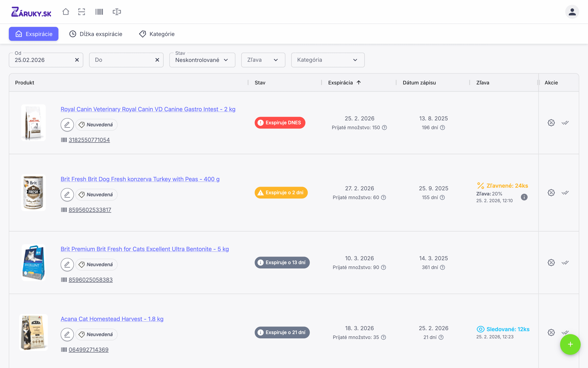588x368 pixels.
Task: Edit category for Royal Canin Gastro Intest
Action: [x=67, y=125]
